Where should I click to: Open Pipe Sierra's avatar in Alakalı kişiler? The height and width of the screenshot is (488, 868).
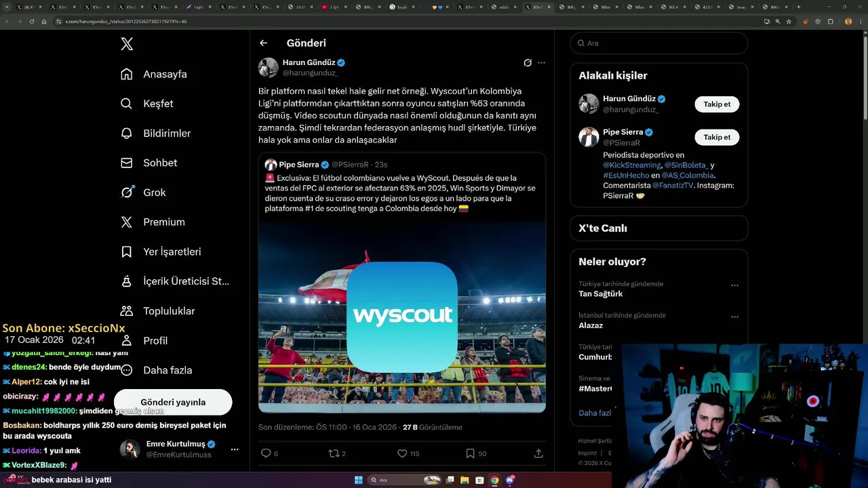(589, 137)
